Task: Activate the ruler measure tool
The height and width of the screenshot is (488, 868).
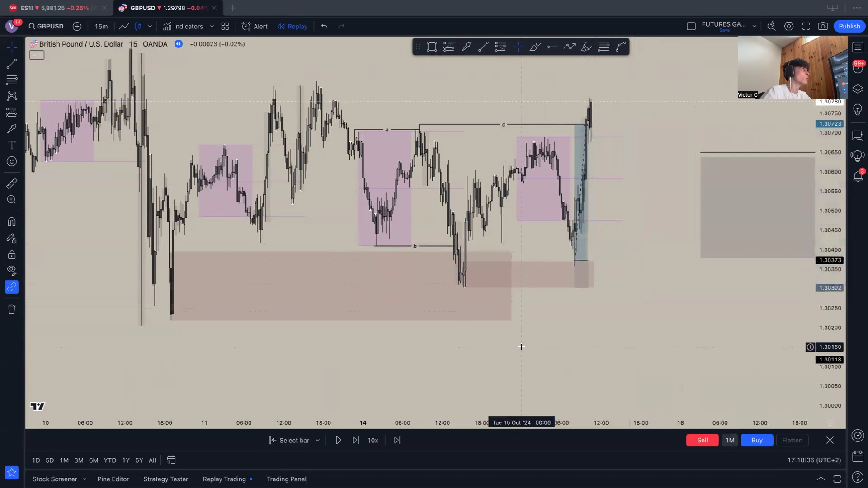Action: click(12, 183)
